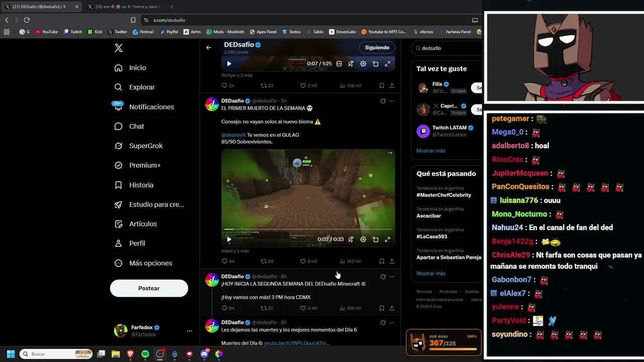
Task: Share the post with 163 mil views
Action: 392,261
